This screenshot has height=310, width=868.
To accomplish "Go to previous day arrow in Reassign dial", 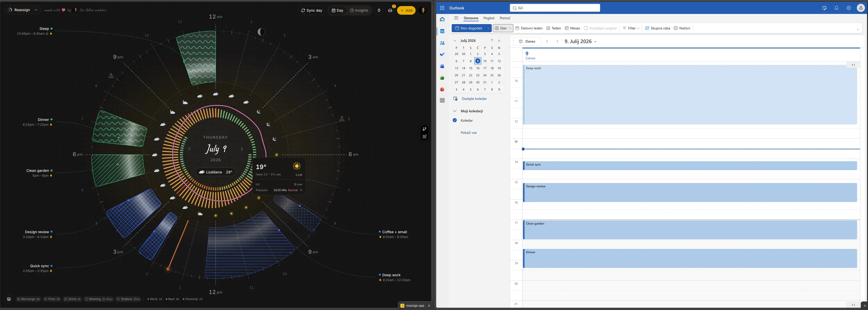I will tap(189, 149).
